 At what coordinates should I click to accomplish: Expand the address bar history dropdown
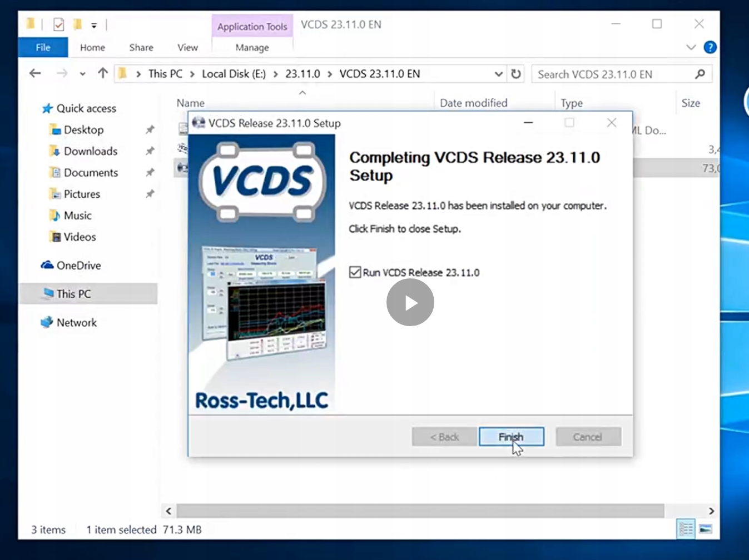pos(499,74)
